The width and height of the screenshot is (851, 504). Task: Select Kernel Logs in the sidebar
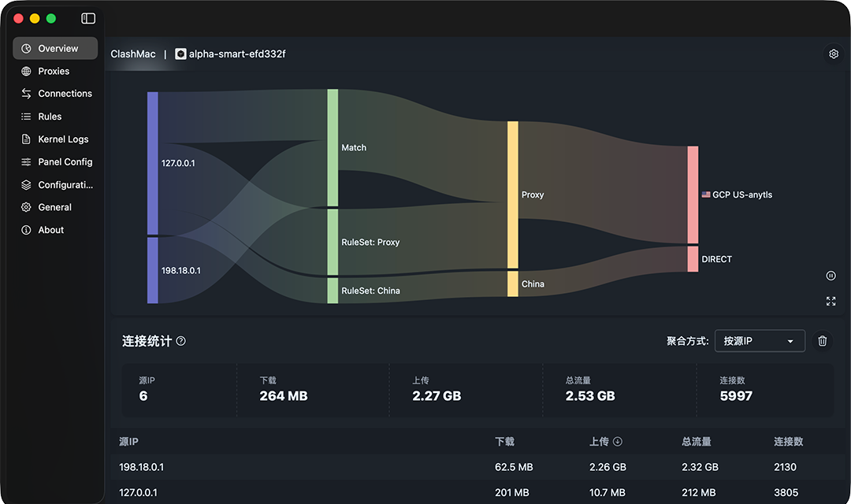(x=59, y=139)
